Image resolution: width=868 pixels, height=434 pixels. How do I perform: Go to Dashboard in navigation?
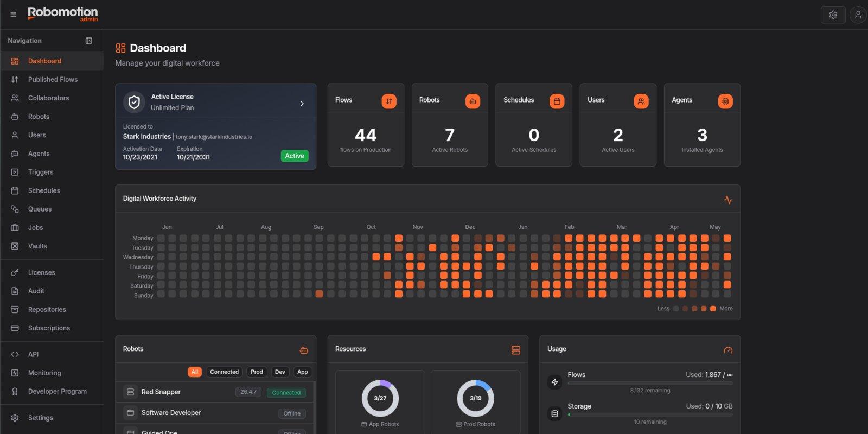[x=52, y=61]
